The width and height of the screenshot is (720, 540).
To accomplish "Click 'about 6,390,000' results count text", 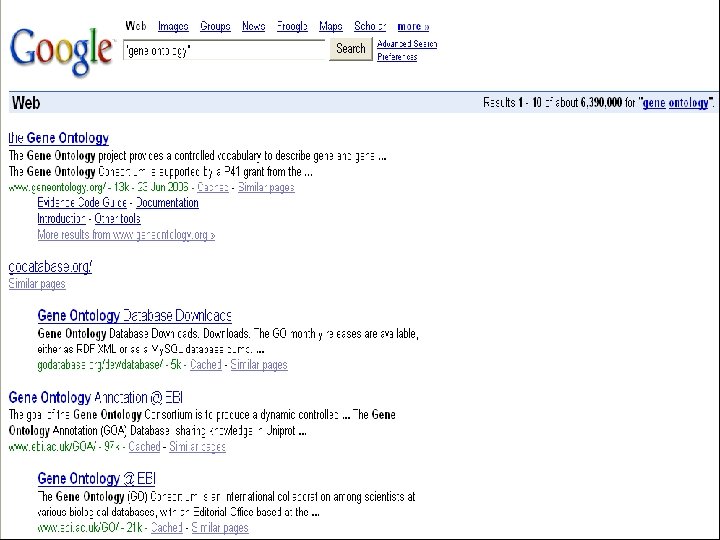I will pos(588,102).
